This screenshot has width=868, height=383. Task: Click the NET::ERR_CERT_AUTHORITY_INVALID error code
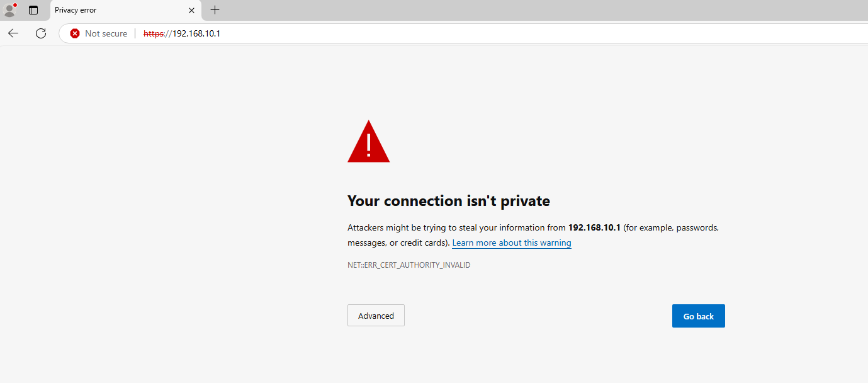[409, 265]
